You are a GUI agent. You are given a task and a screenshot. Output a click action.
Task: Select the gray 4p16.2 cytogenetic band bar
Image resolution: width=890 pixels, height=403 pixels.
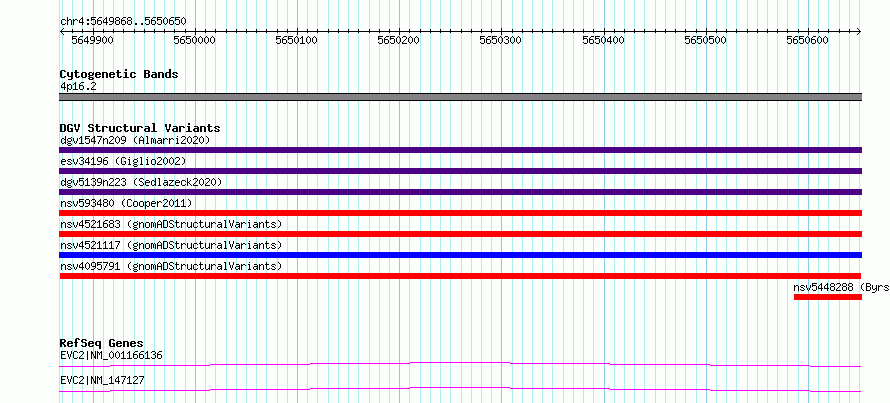pos(460,97)
